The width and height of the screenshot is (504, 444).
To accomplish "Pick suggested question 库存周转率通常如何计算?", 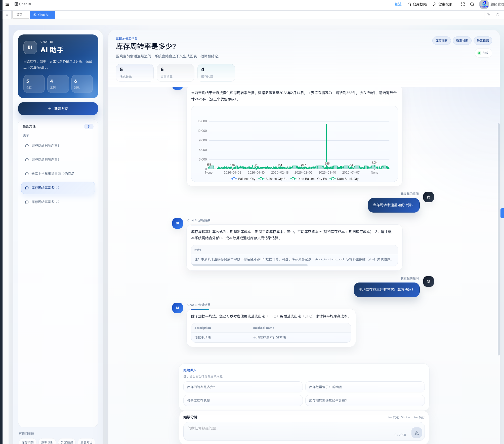I will point(365,401).
